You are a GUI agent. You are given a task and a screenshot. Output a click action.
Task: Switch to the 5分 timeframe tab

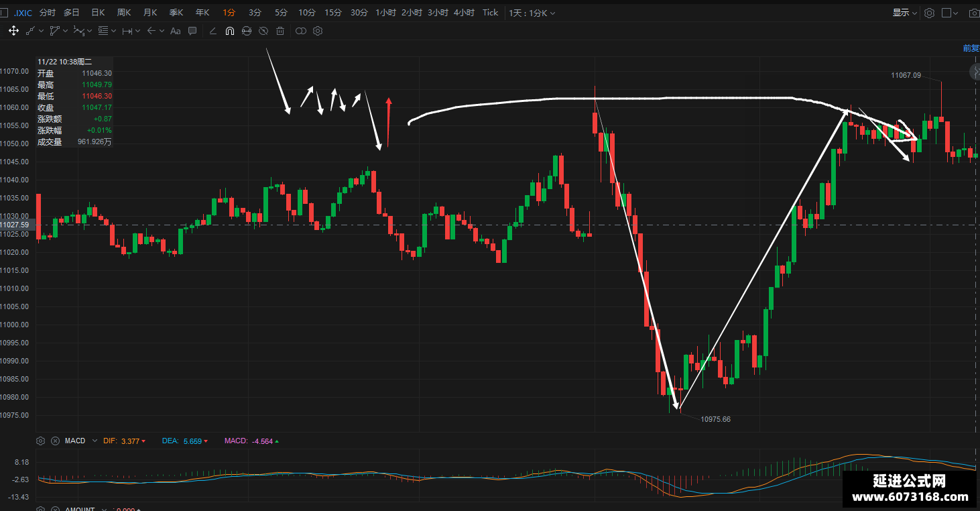pos(281,13)
